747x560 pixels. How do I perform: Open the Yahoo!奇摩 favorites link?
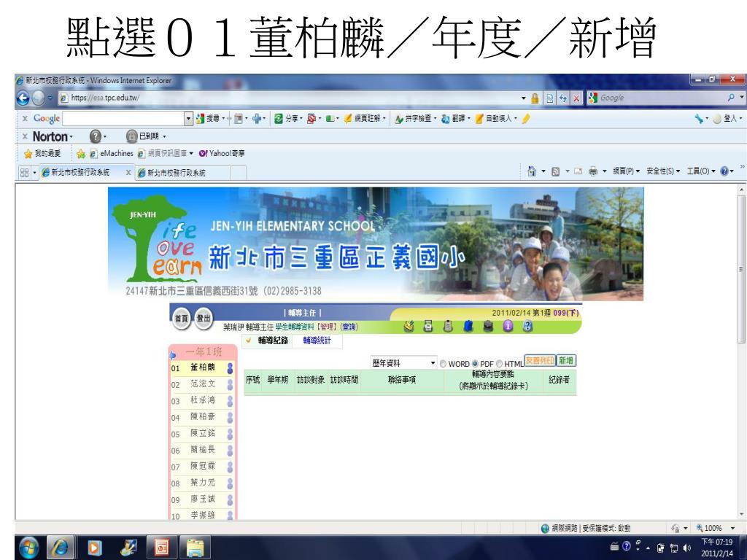pyautogui.click(x=222, y=153)
